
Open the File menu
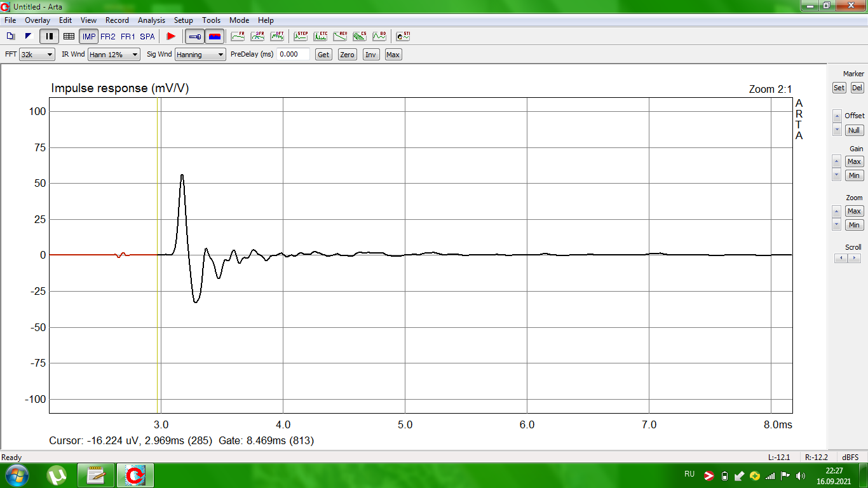pos(10,20)
